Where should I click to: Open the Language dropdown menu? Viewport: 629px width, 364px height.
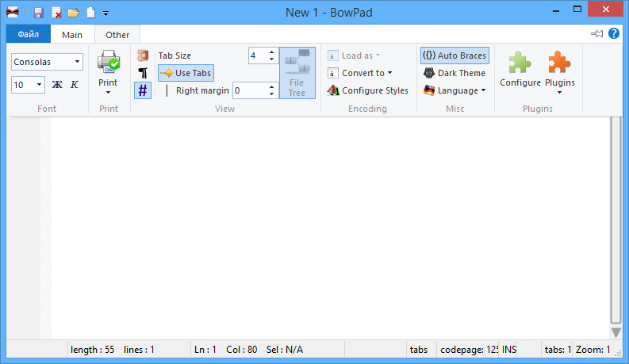coord(454,90)
